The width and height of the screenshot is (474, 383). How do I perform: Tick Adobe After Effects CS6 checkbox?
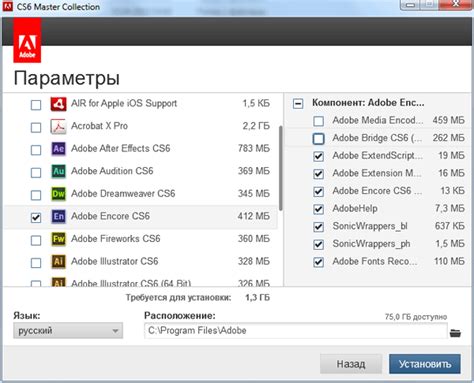36,150
